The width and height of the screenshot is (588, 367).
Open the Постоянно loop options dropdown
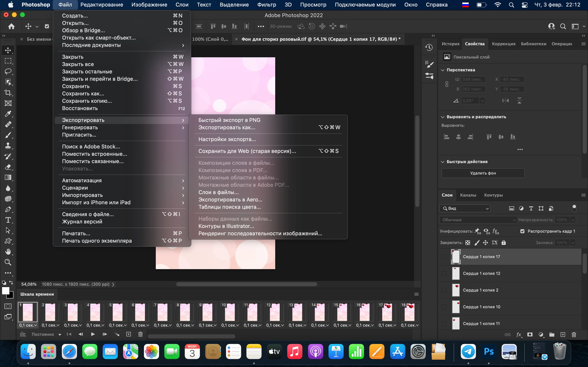[x=46, y=334]
